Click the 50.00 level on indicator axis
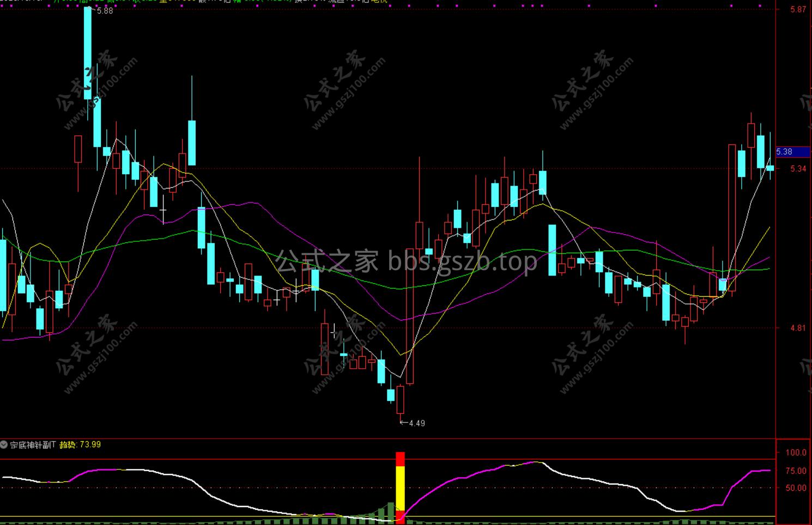 click(796, 488)
